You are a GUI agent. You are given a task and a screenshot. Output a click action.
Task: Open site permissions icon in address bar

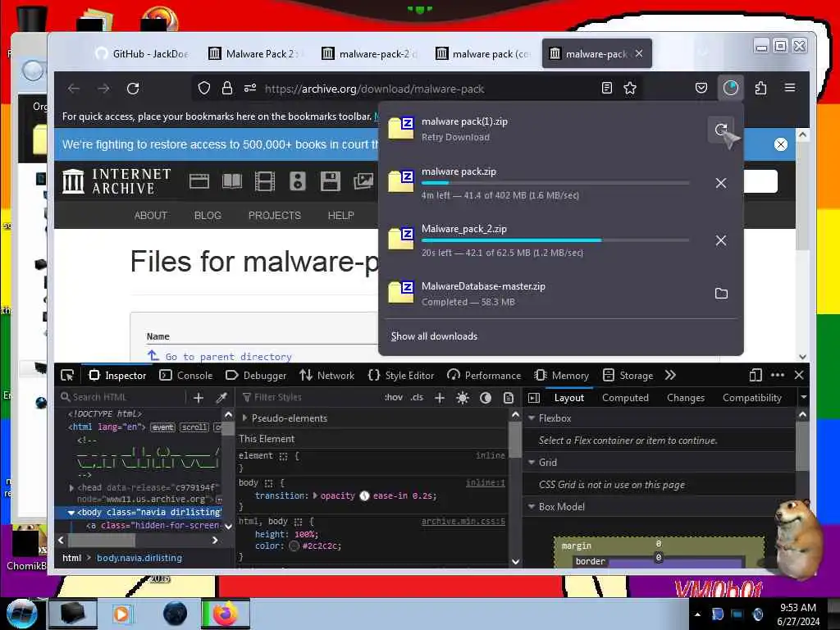[250, 89]
